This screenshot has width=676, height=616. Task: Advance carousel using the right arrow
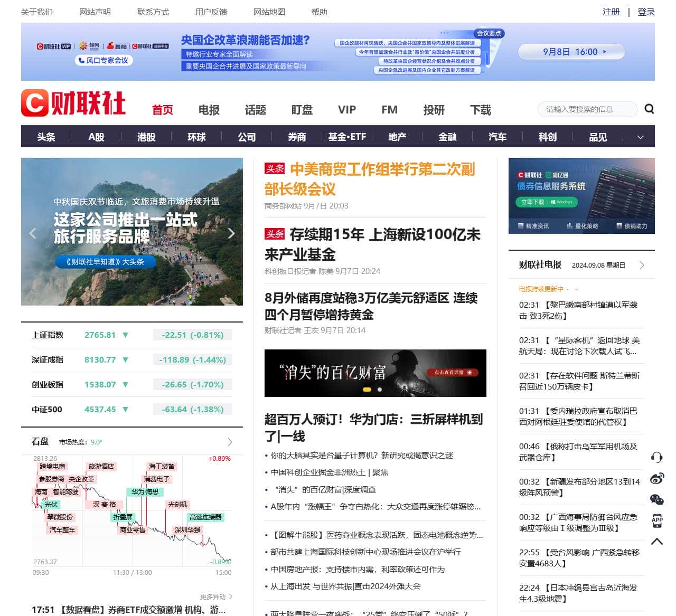[231, 233]
